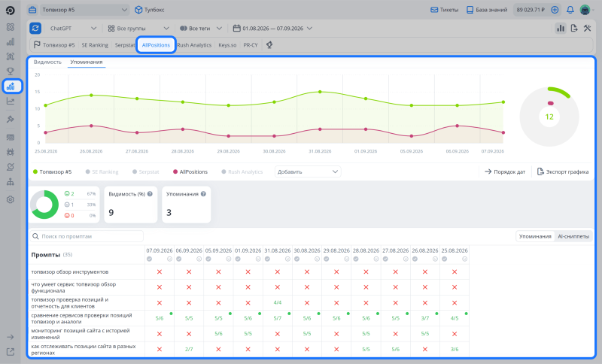The image size is (602, 364).
Task: Click the Поиск по промптам search field
Action: tap(87, 236)
